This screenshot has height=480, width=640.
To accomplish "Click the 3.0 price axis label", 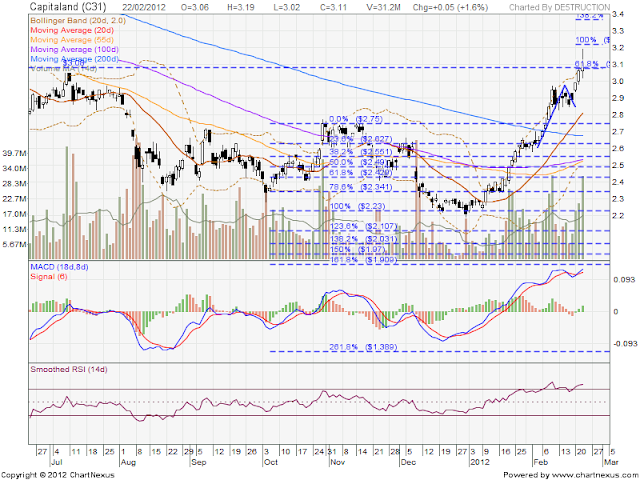I will [618, 81].
